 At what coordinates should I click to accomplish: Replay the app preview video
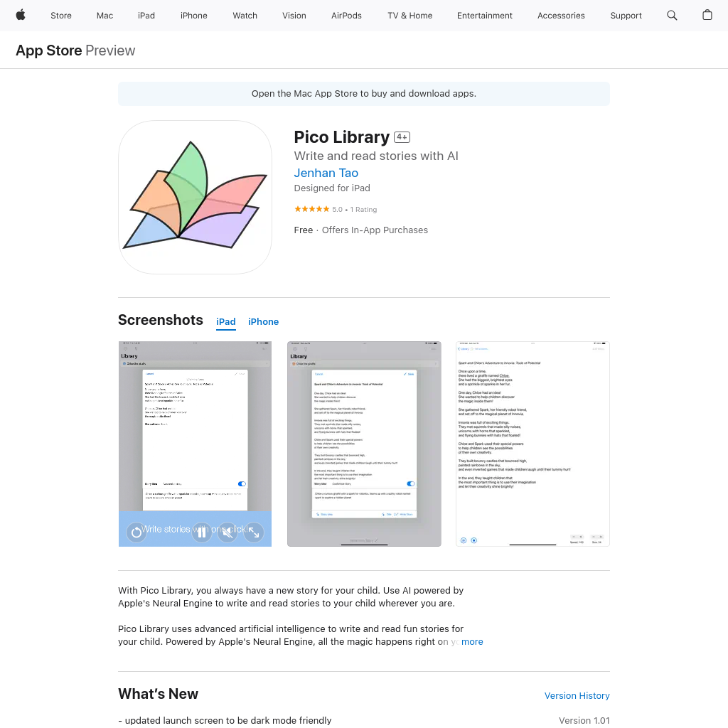(x=136, y=531)
